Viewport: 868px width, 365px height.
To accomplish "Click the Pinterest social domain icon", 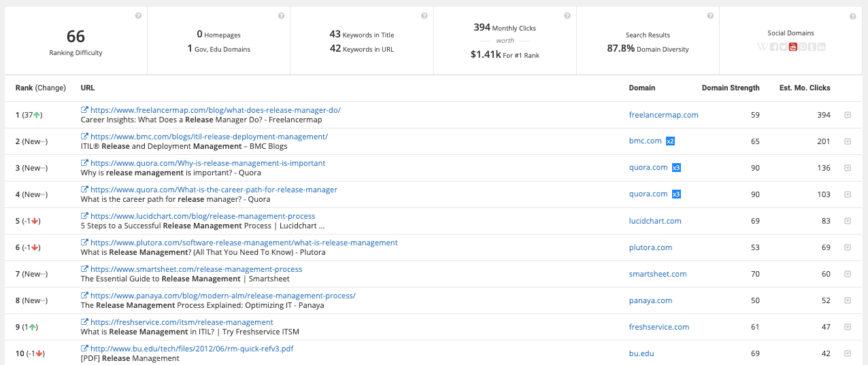I will click(x=803, y=47).
